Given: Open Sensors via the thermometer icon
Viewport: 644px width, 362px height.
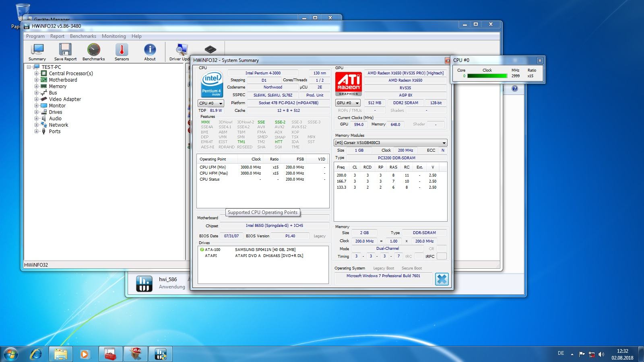Looking at the screenshot, I should pyautogui.click(x=122, y=52).
